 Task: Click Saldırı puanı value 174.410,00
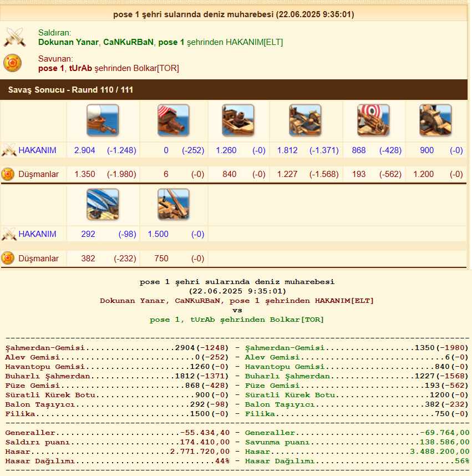pos(205,442)
